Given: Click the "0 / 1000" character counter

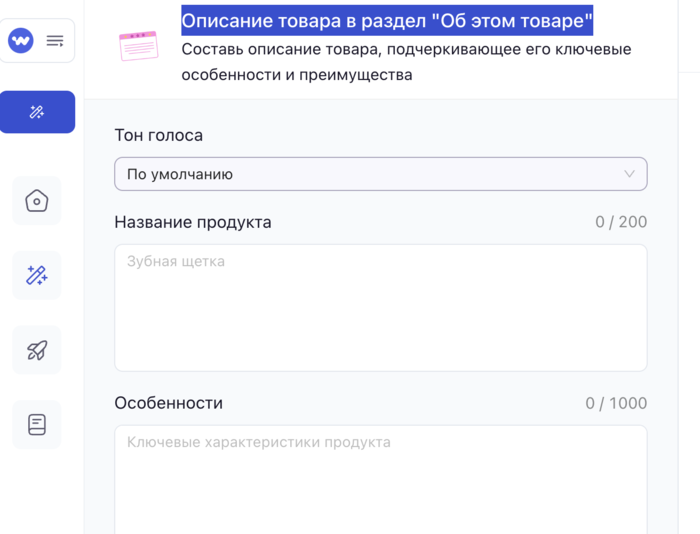Looking at the screenshot, I should (616, 404).
